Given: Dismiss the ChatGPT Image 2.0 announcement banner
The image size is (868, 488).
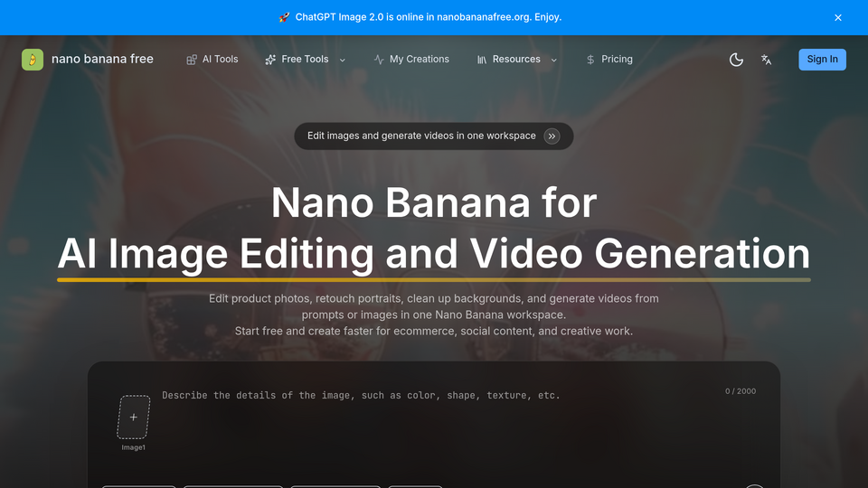Looking at the screenshot, I should tap(838, 18).
